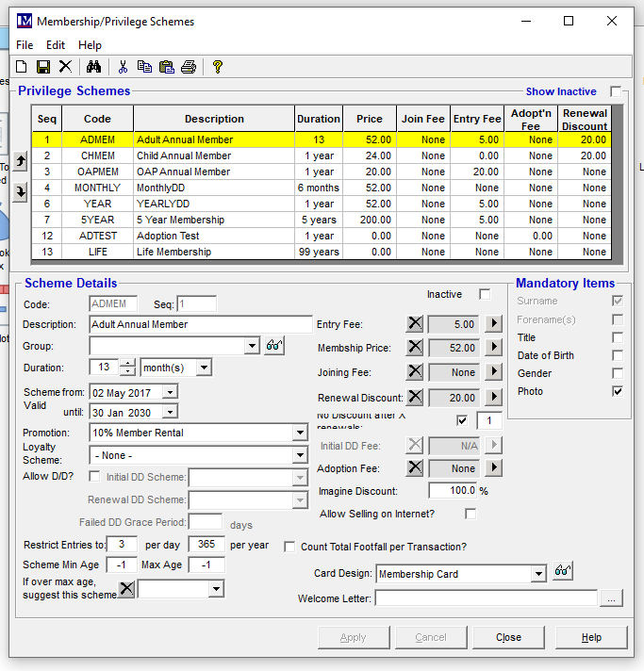Click binoculars icon beside Group field

(x=273, y=346)
